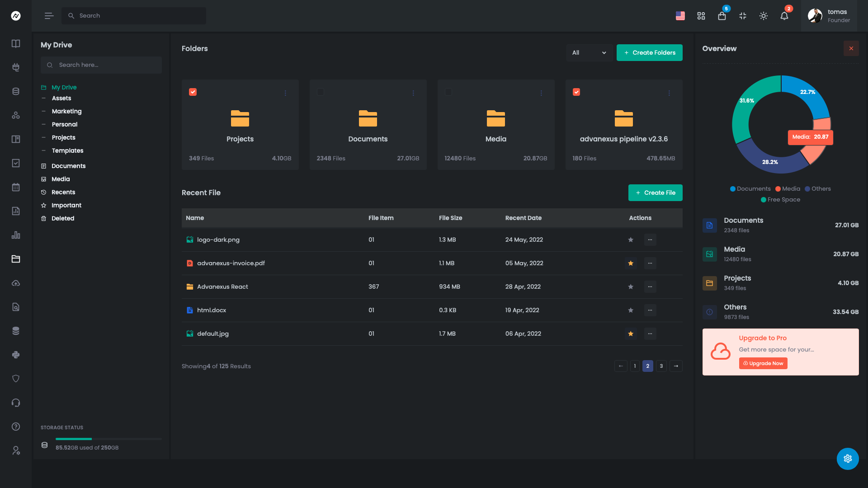Open the notifications bell
Image resolution: width=868 pixels, height=488 pixels.
click(x=784, y=16)
